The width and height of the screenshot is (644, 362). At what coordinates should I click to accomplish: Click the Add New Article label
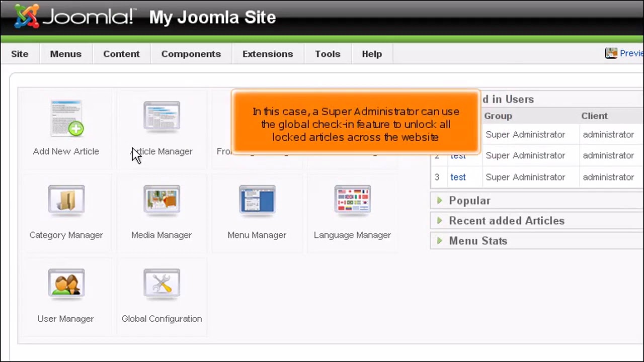click(66, 151)
